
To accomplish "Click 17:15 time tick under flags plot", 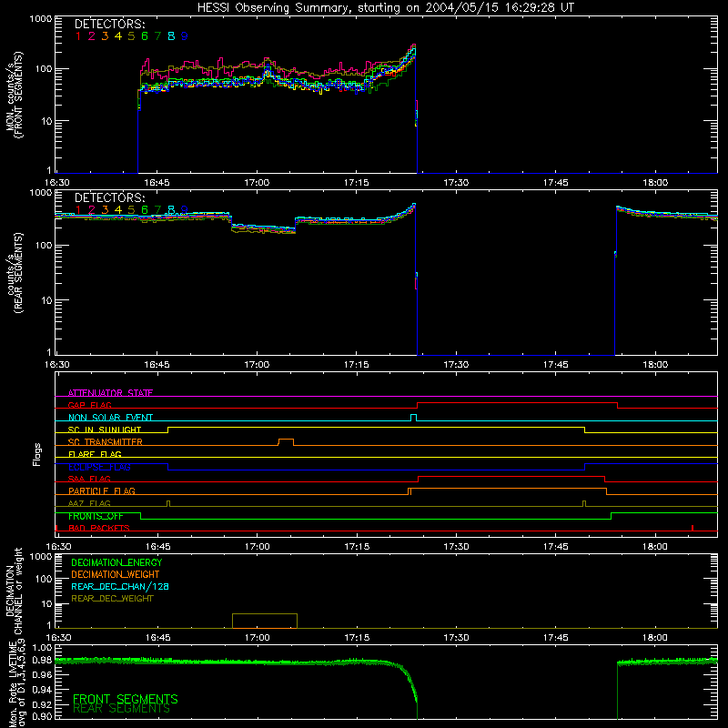I will click(357, 547).
